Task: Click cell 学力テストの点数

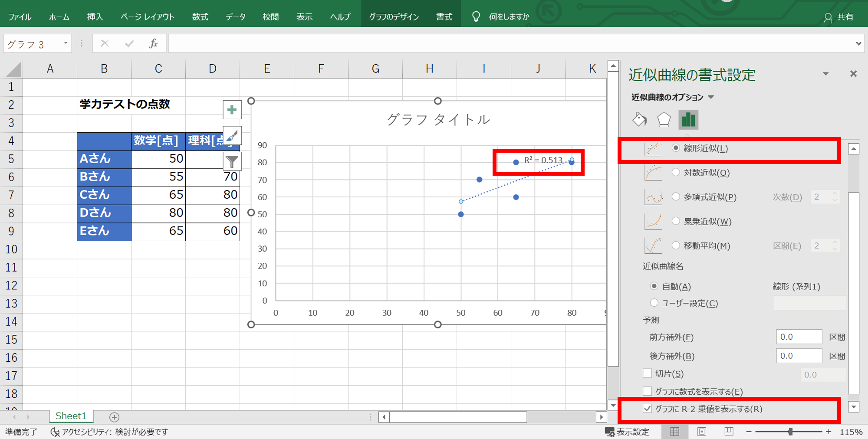Action: 125,104
